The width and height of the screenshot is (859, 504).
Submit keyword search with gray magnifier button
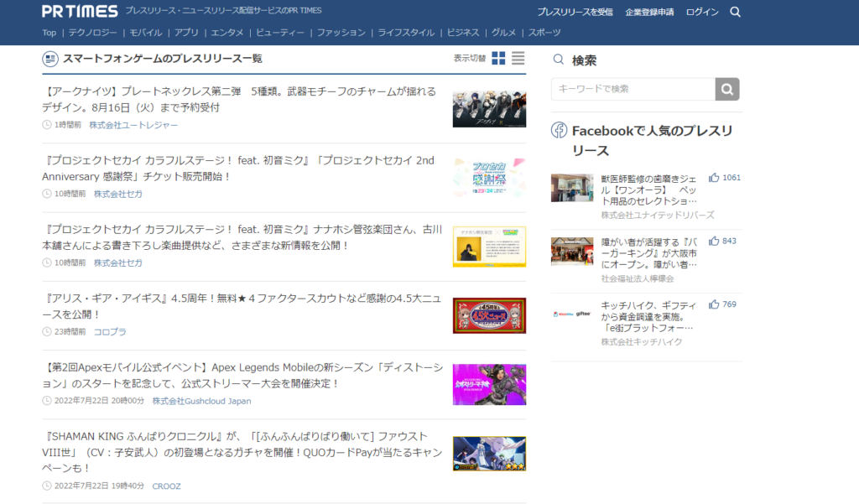(x=727, y=89)
